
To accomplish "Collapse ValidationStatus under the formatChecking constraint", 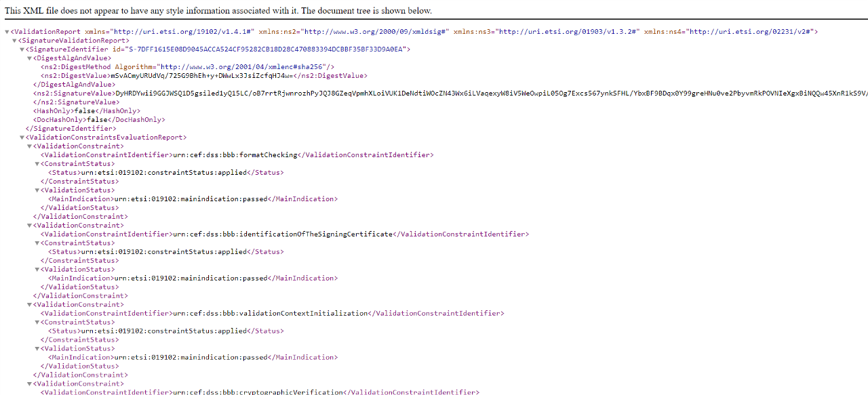I will [37, 190].
